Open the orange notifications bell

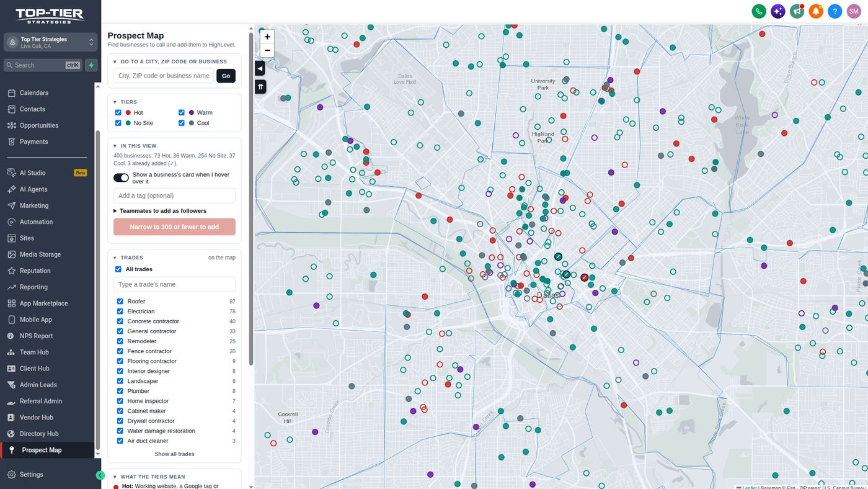(816, 11)
